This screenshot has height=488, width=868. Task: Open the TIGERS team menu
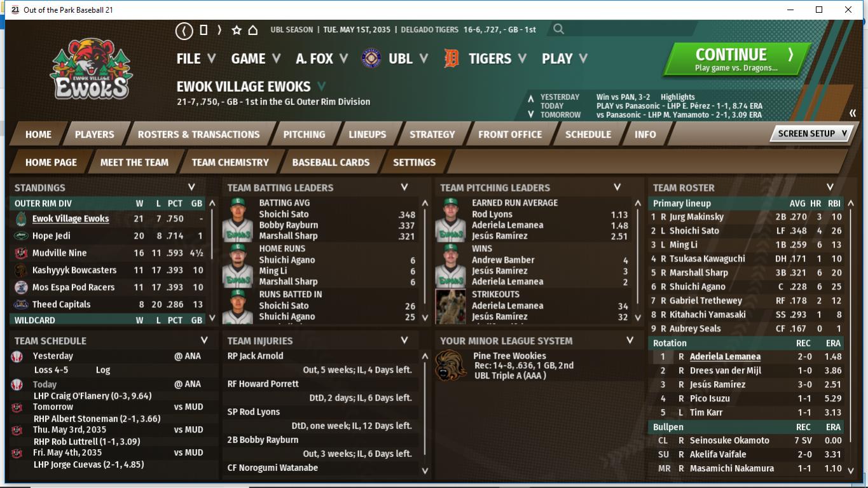click(498, 59)
